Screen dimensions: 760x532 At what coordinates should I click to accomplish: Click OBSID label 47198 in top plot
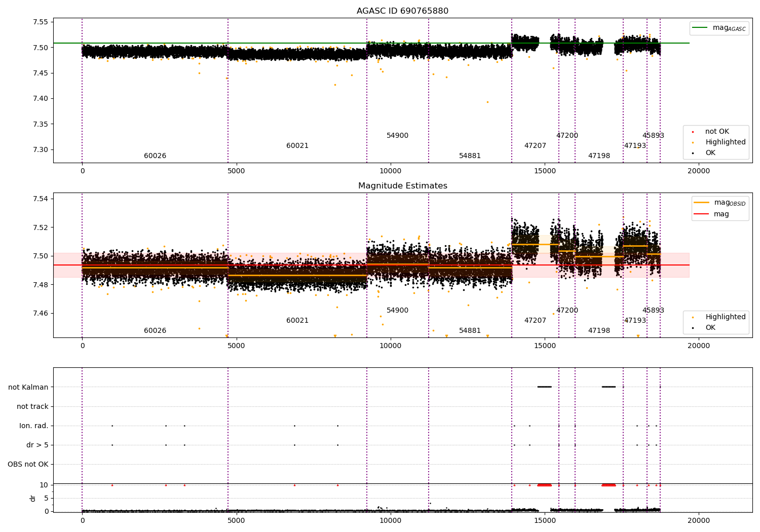pyautogui.click(x=599, y=156)
